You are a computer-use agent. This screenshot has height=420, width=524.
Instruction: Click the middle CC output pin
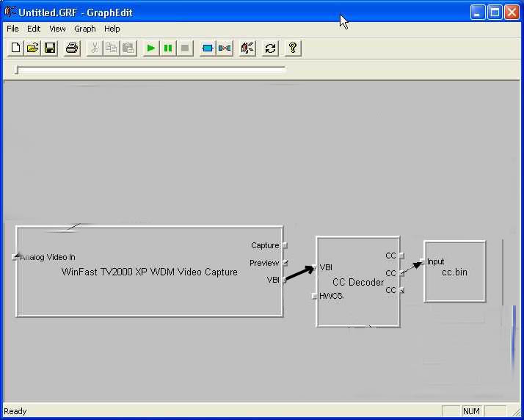pyautogui.click(x=401, y=273)
